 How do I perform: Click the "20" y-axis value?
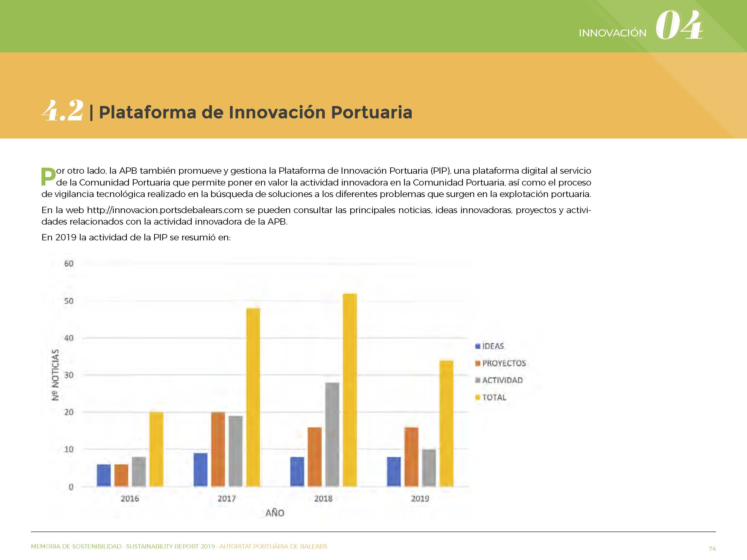click(69, 412)
